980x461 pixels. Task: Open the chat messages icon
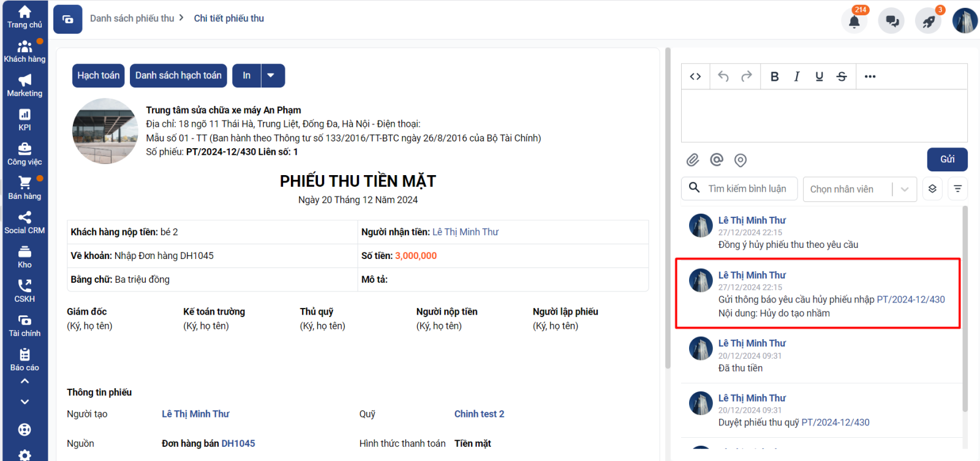click(892, 21)
